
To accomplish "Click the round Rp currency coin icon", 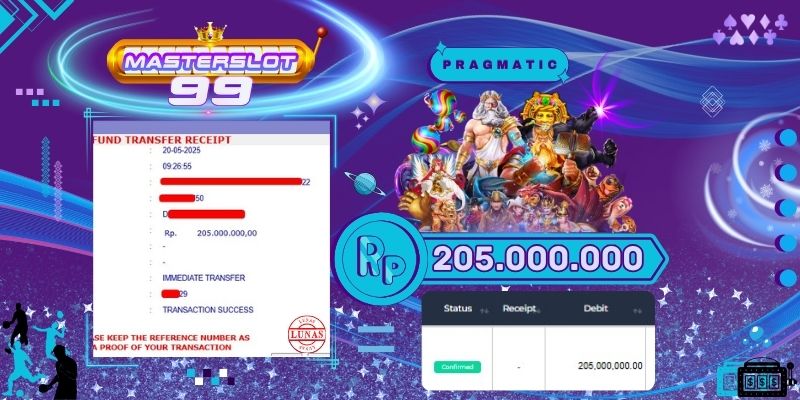I will (377, 259).
